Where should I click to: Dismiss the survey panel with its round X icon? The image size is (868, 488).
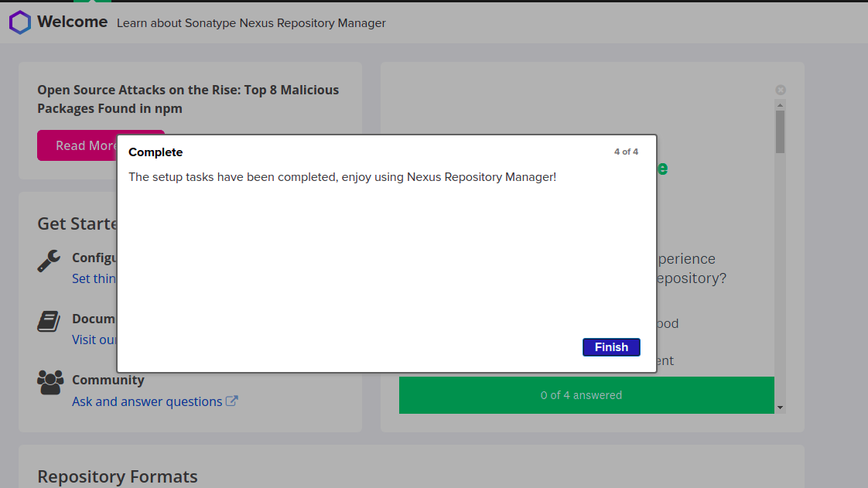781,90
